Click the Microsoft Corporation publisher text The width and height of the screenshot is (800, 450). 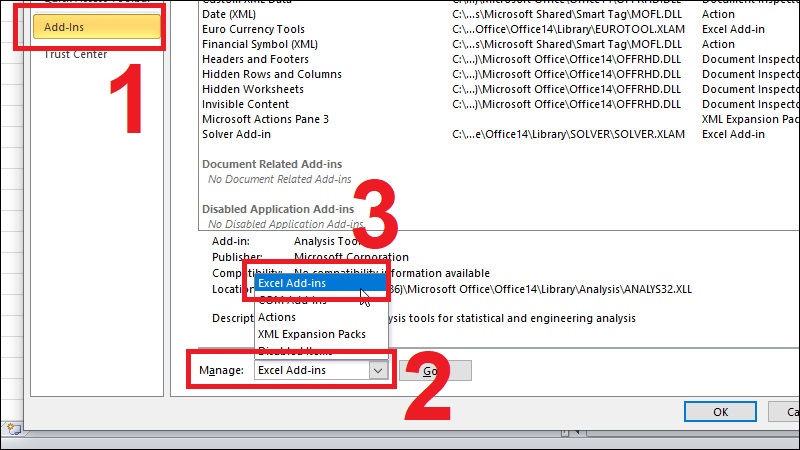coord(352,257)
